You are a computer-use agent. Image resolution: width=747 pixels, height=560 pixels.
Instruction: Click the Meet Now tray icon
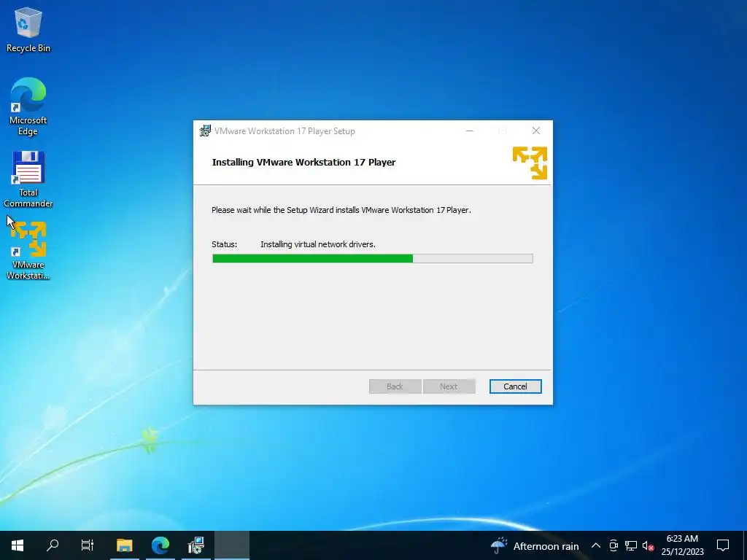[614, 545]
